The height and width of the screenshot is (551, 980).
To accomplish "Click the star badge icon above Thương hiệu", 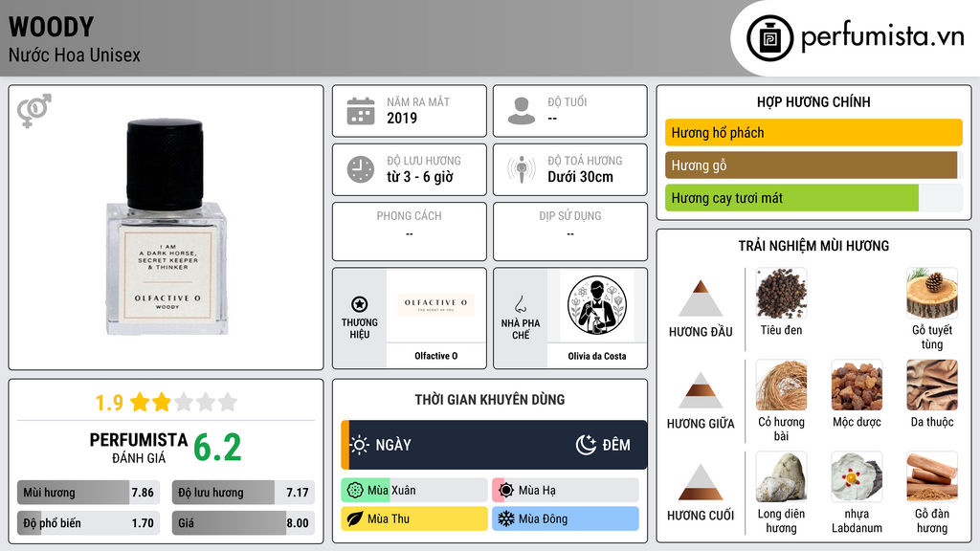I will 360,304.
